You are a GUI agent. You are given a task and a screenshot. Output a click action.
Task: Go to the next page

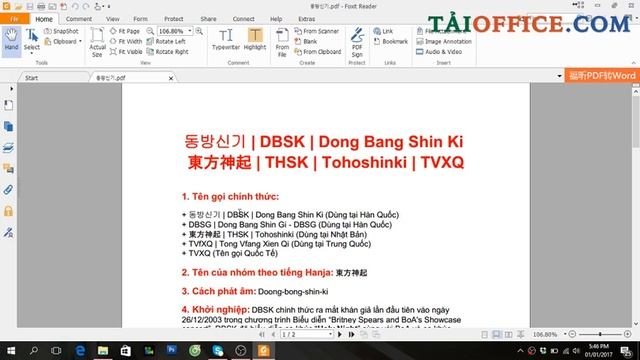tap(340, 334)
